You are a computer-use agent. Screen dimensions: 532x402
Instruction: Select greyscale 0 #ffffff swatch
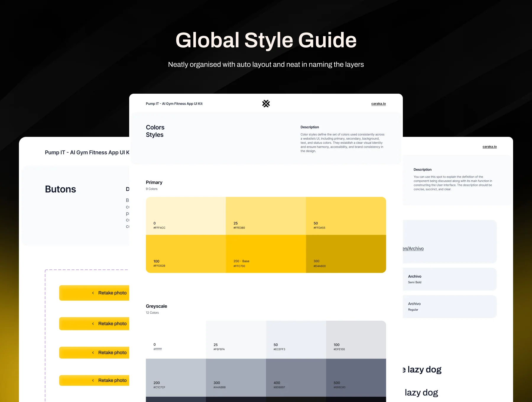176,340
